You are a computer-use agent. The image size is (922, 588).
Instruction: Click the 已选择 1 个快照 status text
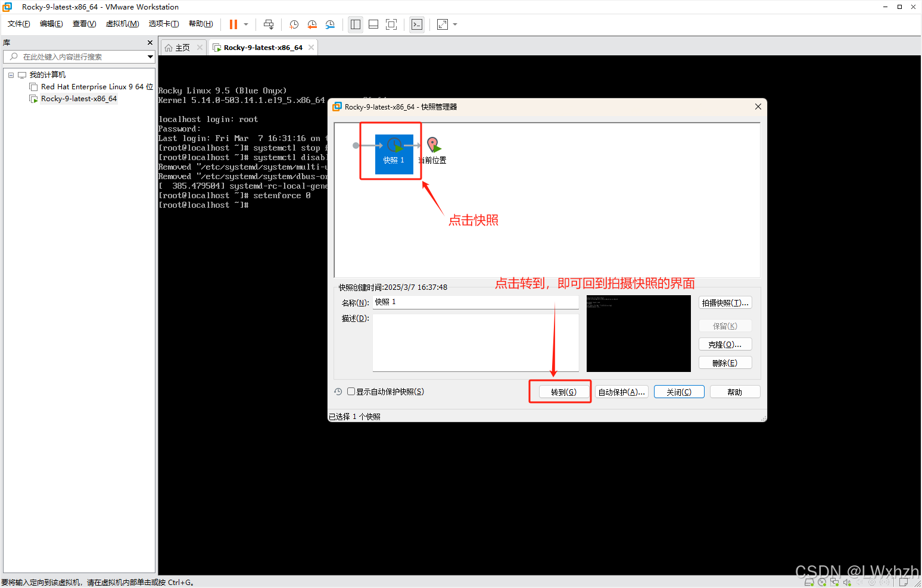click(x=354, y=417)
